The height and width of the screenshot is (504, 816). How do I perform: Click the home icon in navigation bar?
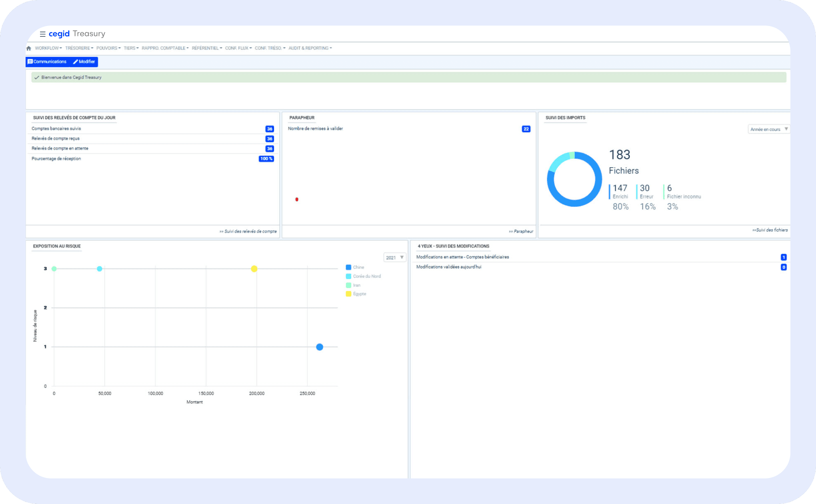pyautogui.click(x=29, y=48)
